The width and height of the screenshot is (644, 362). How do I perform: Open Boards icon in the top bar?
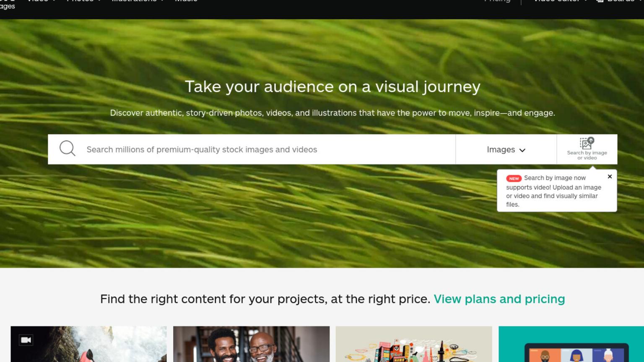pyautogui.click(x=600, y=1)
